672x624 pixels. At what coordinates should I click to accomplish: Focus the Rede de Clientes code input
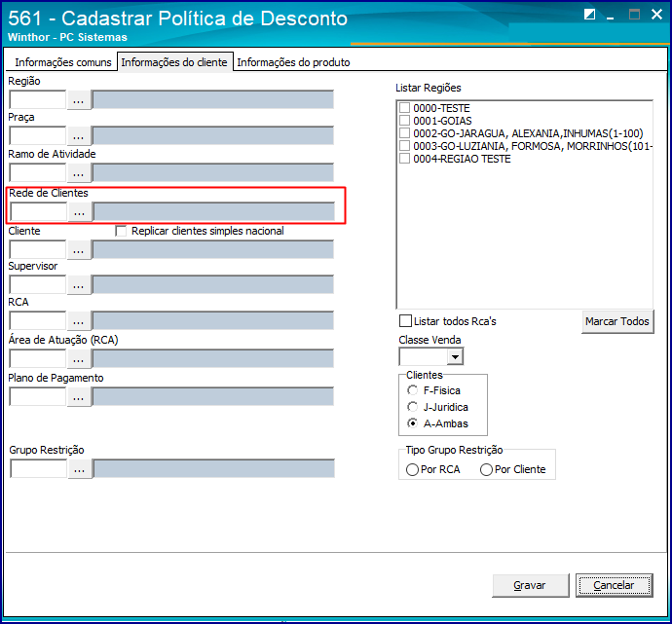click(39, 211)
